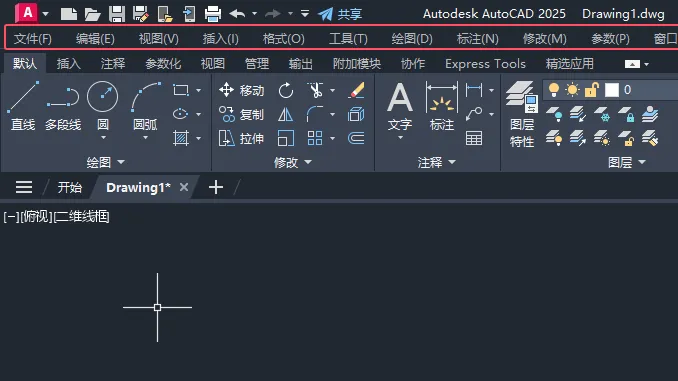Screen dimensions: 678x381
Task: Switch to the 注释 ribbon tab
Action: (x=113, y=64)
